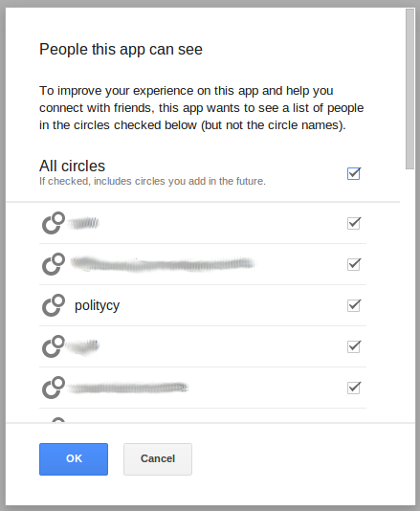Toggle the politycy circle checkbox
This screenshot has height=511, width=420.
tap(354, 305)
